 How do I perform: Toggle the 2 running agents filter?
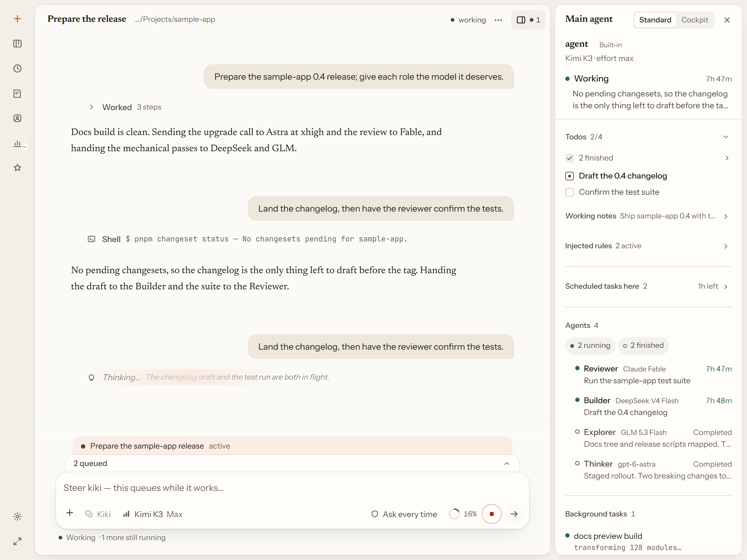[590, 346]
